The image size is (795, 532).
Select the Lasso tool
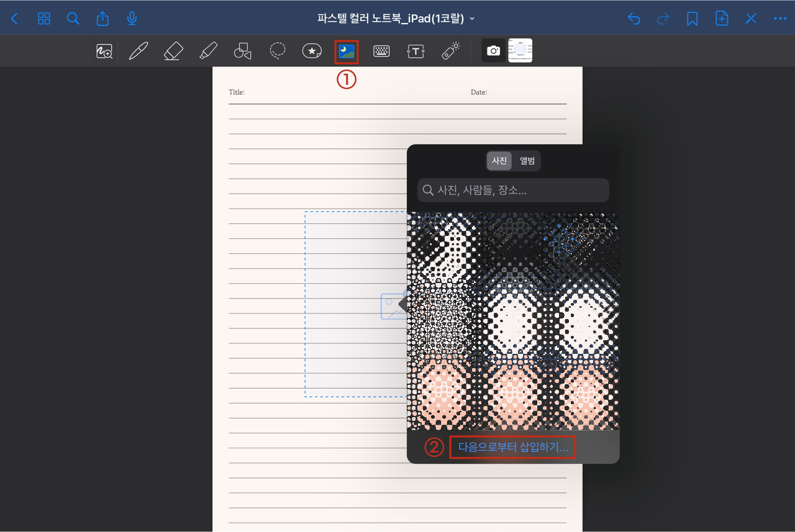tap(278, 51)
